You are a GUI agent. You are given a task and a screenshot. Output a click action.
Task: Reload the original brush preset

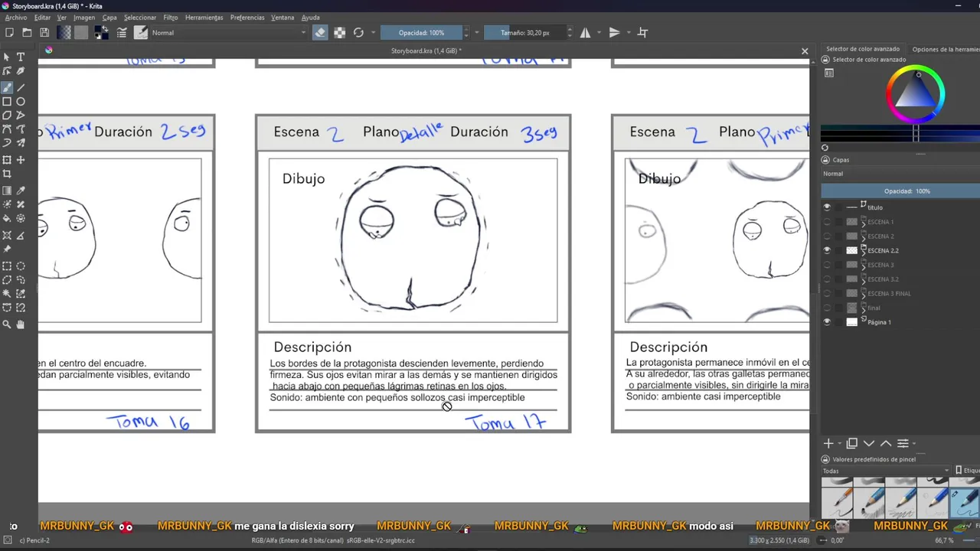tap(358, 32)
